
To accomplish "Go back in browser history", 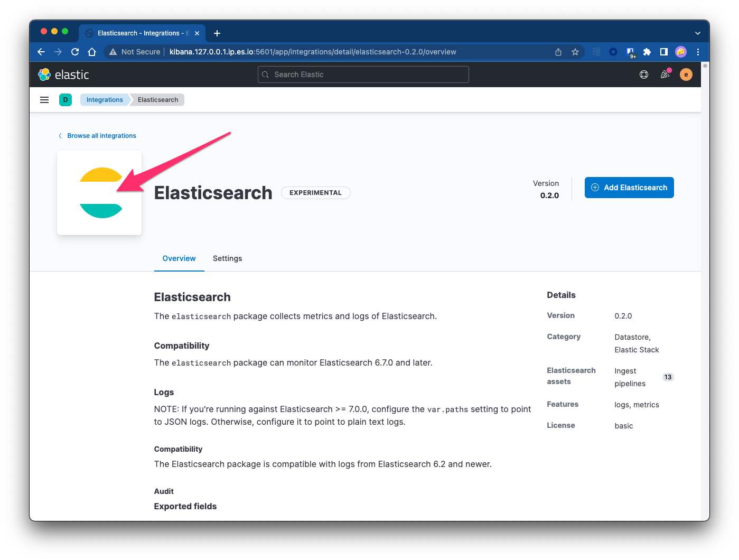I will point(41,52).
